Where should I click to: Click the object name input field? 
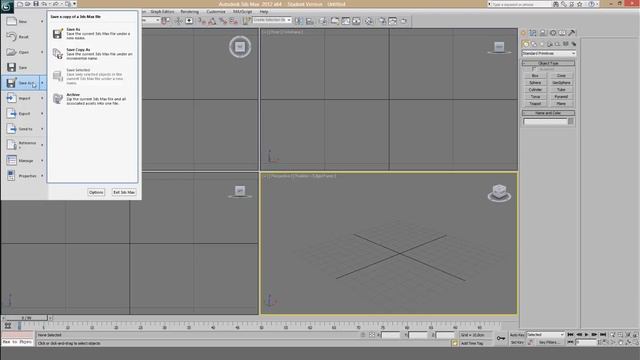545,122
